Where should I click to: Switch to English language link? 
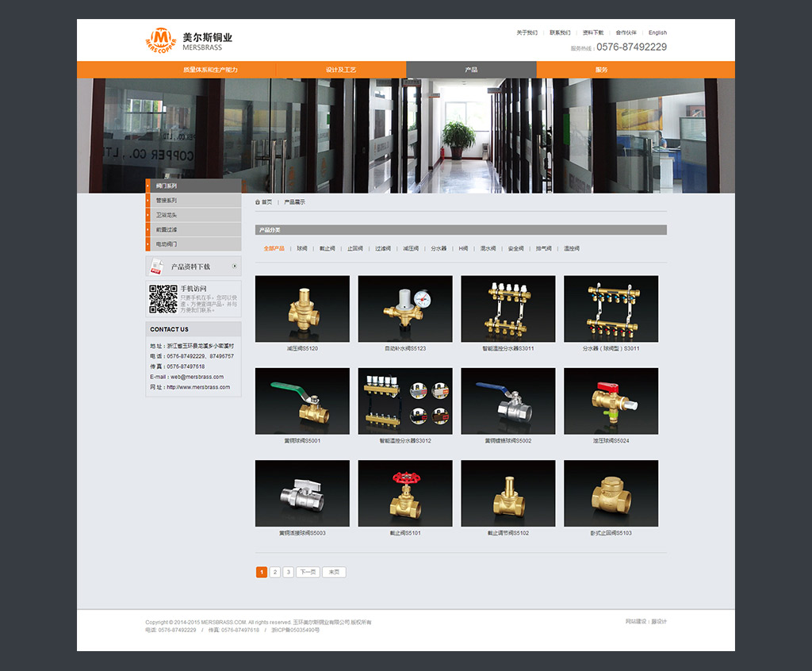[x=657, y=33]
